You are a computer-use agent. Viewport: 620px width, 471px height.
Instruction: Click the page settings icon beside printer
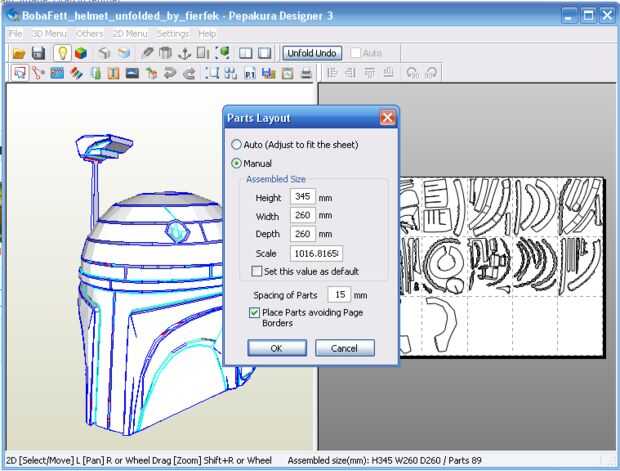pos(287,73)
